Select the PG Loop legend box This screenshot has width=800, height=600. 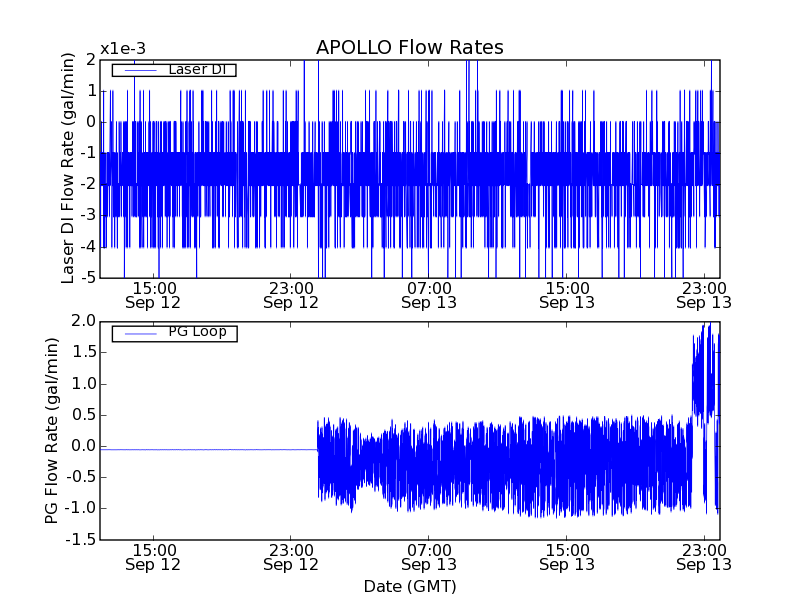(x=173, y=333)
